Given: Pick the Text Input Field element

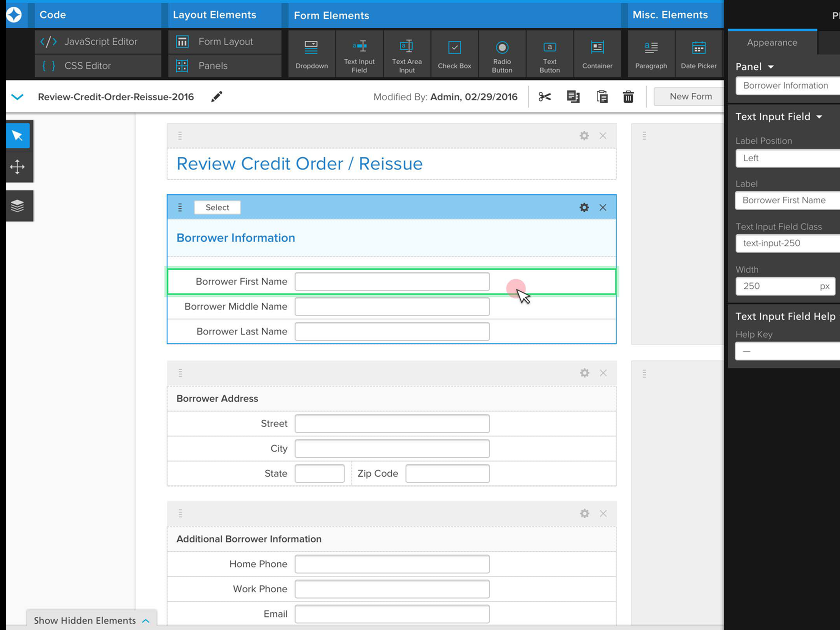Looking at the screenshot, I should pos(359,54).
